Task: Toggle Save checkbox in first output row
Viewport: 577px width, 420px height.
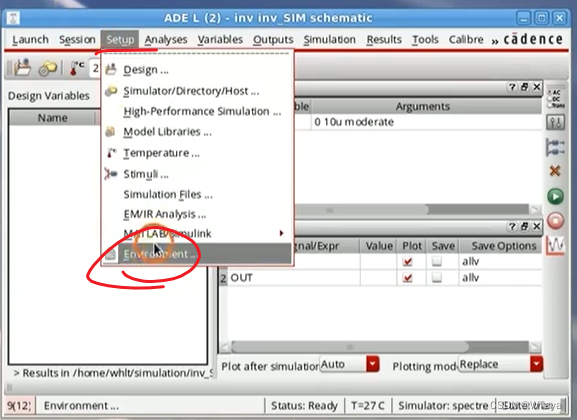Action: pos(437,261)
